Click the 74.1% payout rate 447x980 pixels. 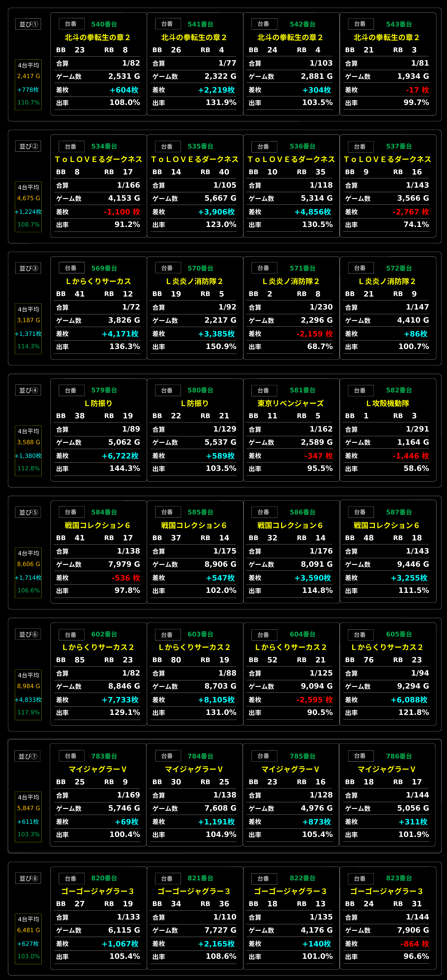click(x=416, y=225)
